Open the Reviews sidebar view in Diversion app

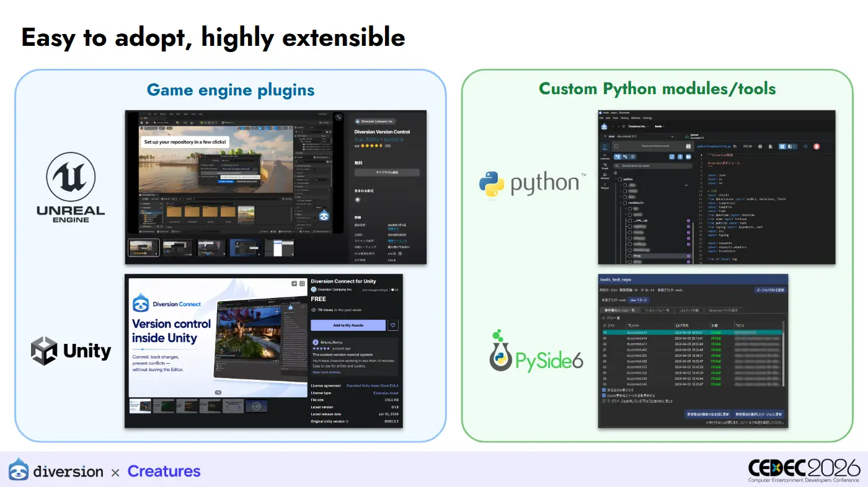point(605,176)
